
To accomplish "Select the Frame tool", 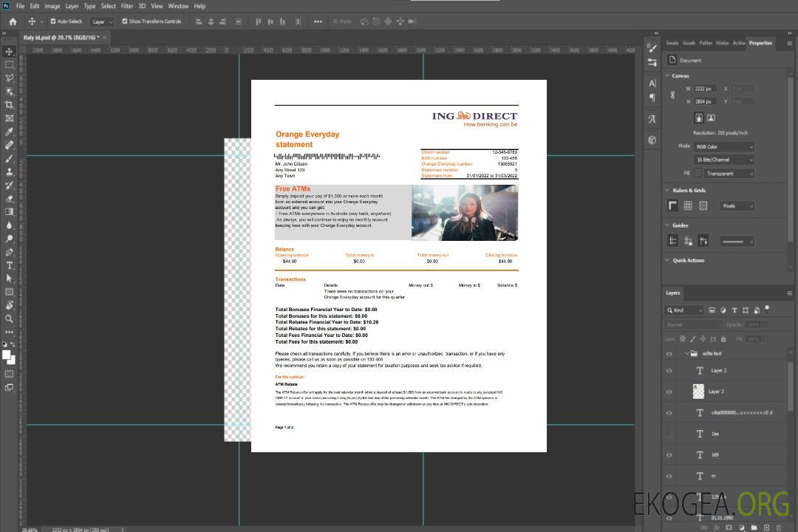I will tap(9, 118).
